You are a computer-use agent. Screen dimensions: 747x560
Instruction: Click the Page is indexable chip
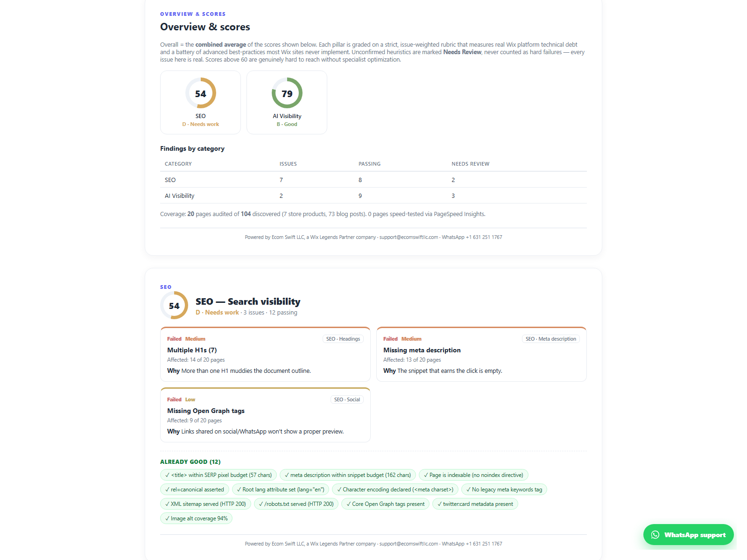point(473,475)
